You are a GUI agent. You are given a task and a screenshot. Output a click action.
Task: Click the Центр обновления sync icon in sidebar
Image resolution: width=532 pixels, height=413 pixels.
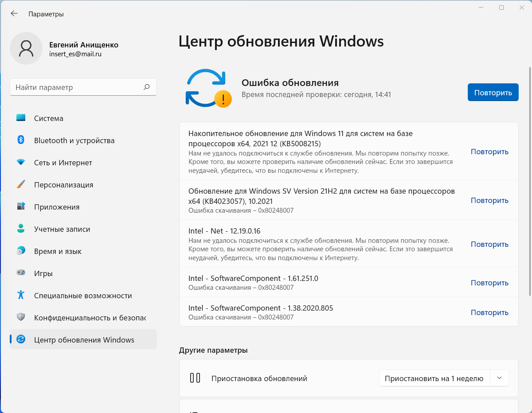(x=21, y=339)
